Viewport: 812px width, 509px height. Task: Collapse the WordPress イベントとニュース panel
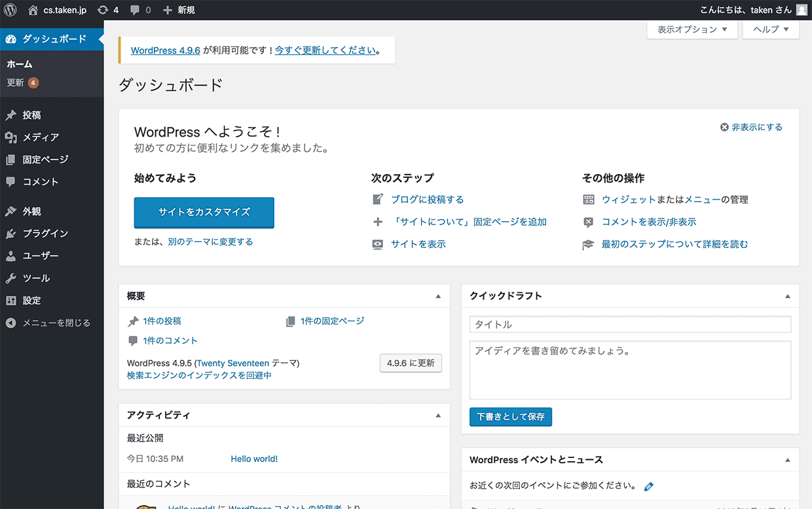[788, 460]
